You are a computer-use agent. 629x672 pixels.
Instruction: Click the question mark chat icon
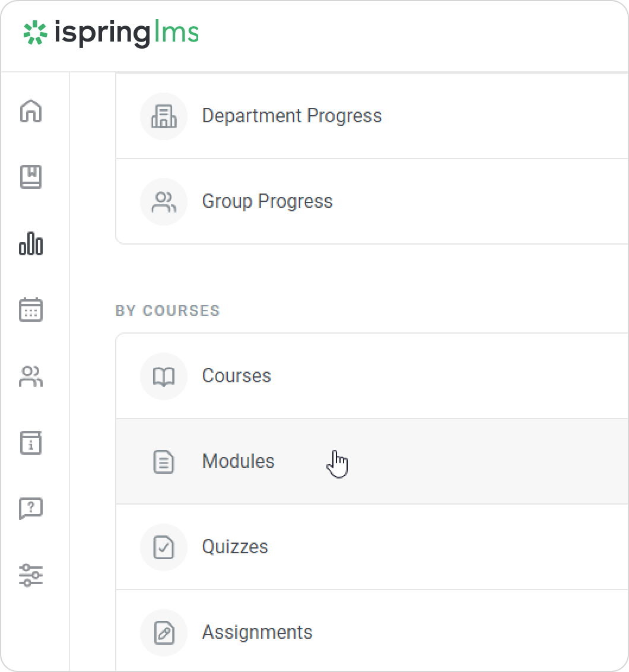point(31,509)
